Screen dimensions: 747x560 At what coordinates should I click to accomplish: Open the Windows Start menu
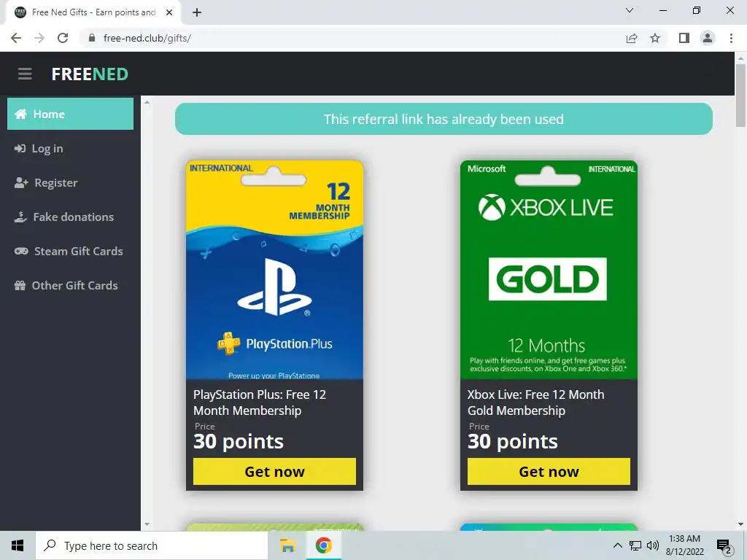[x=18, y=545]
